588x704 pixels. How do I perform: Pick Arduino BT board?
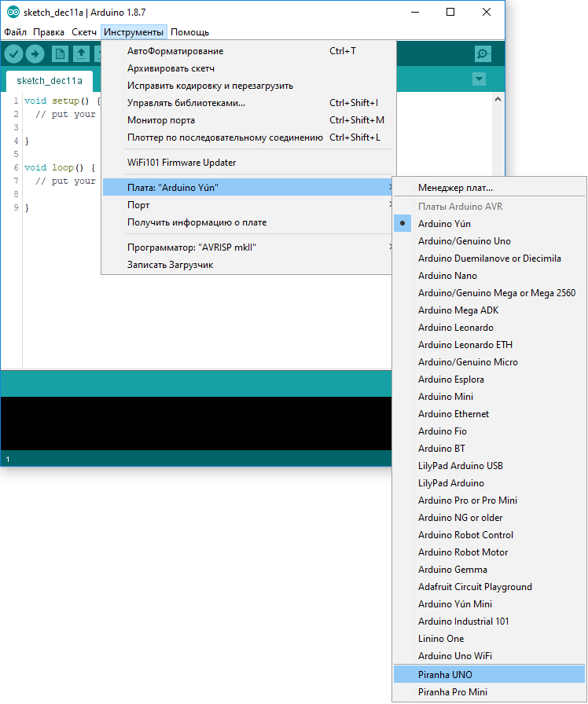(489, 449)
